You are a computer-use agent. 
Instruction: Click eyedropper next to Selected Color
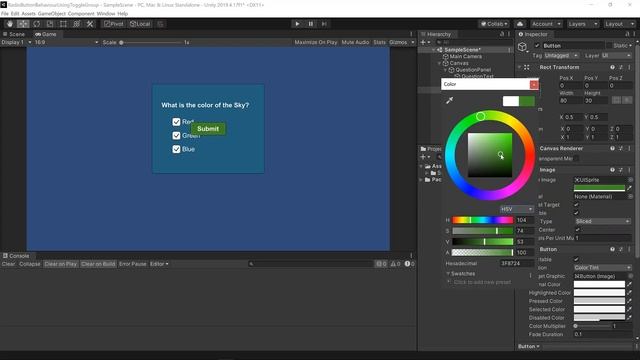click(629, 309)
